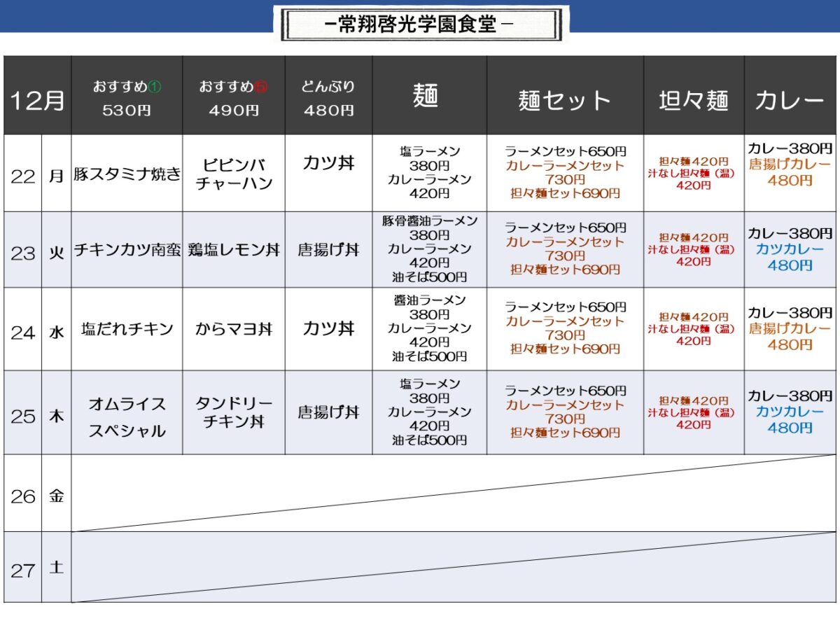
Task: Select the 12月 header cell
Action: coord(37,100)
